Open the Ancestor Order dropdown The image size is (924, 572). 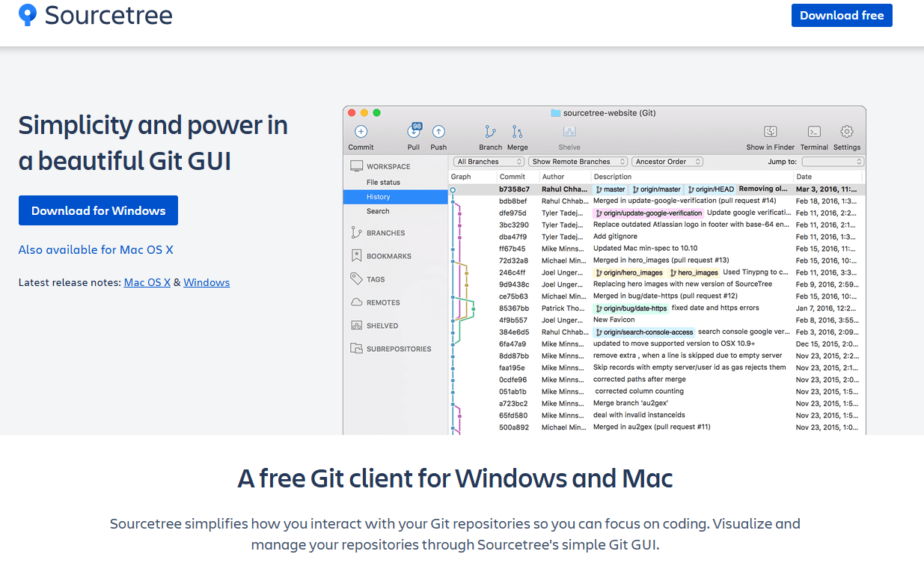[667, 162]
